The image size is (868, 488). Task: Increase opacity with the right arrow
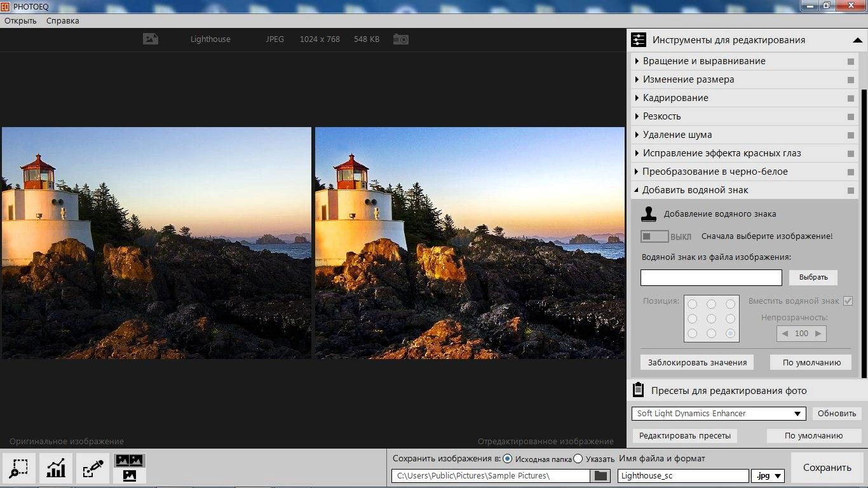(x=818, y=334)
